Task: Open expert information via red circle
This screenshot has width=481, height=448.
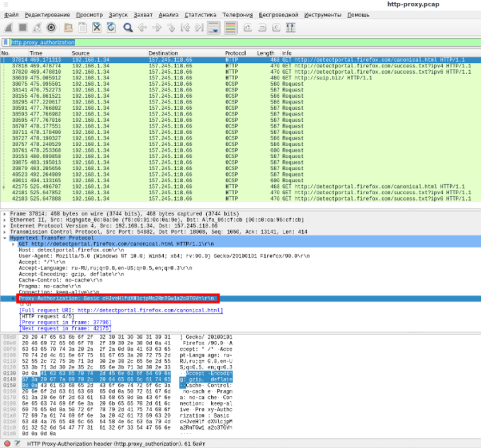Action: point(7,444)
